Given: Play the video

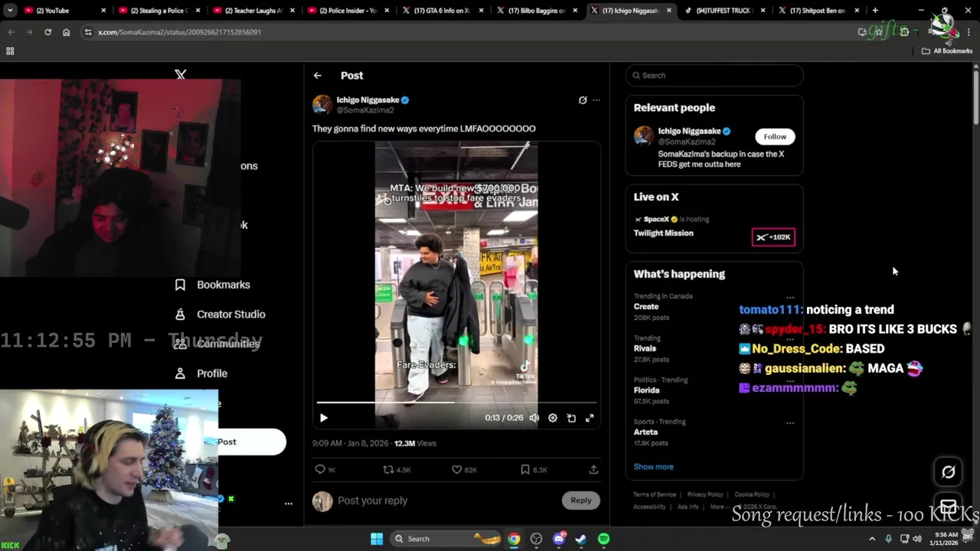Looking at the screenshot, I should click(x=323, y=418).
